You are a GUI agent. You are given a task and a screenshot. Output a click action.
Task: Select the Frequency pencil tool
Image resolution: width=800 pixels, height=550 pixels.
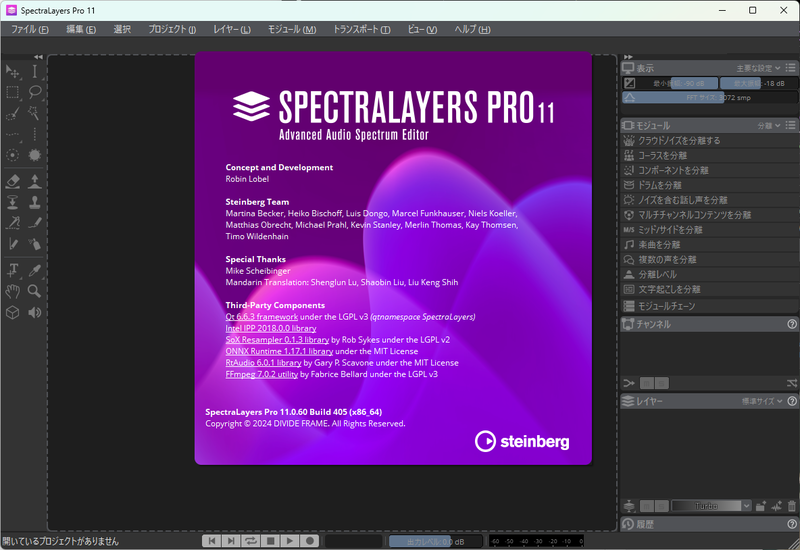(x=35, y=223)
